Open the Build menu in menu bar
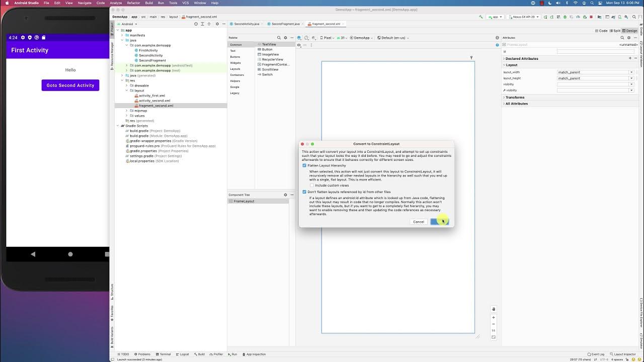This screenshot has width=644, height=362. [149, 3]
